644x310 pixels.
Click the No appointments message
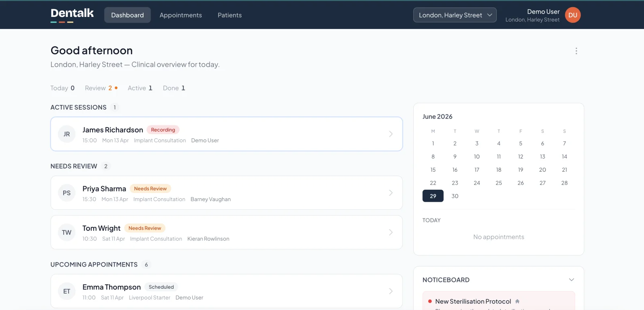click(499, 237)
